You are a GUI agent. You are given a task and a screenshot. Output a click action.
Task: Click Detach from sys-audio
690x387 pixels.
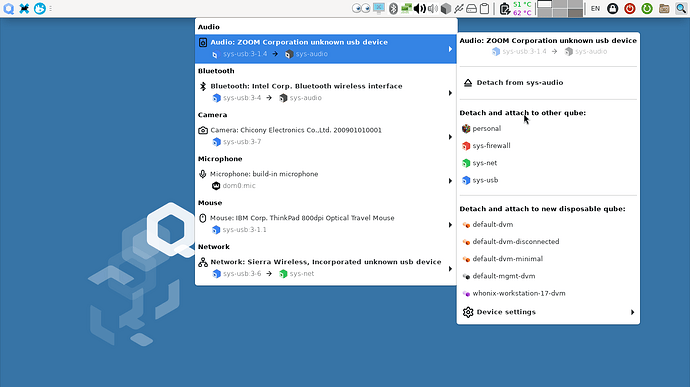click(548, 83)
